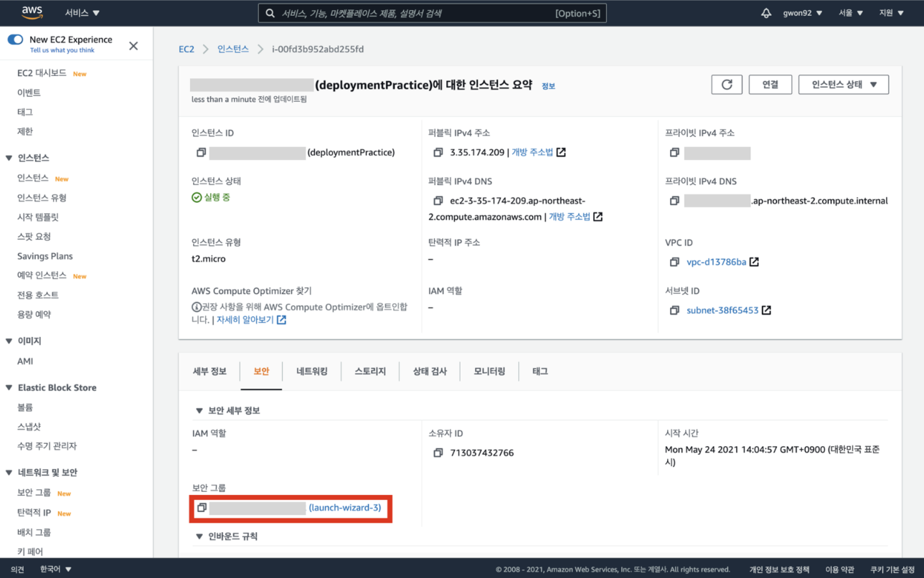Open 보안 그룹 in sidebar
The height and width of the screenshot is (578, 924).
click(34, 493)
